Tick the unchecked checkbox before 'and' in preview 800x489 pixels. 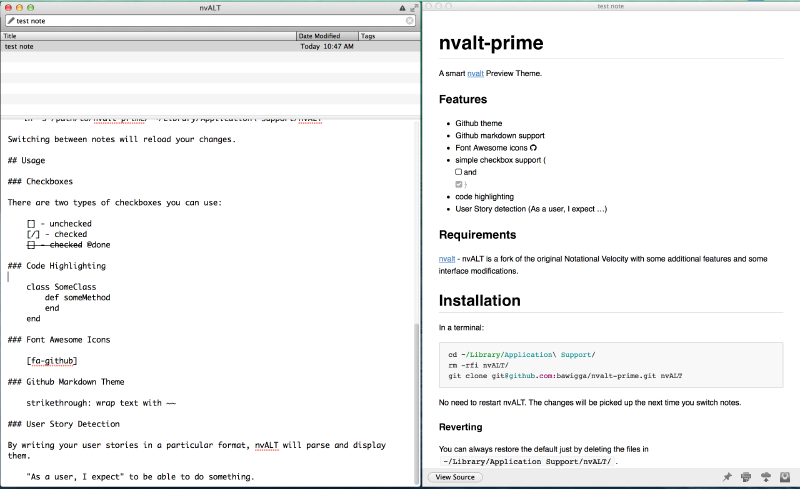coord(458,172)
